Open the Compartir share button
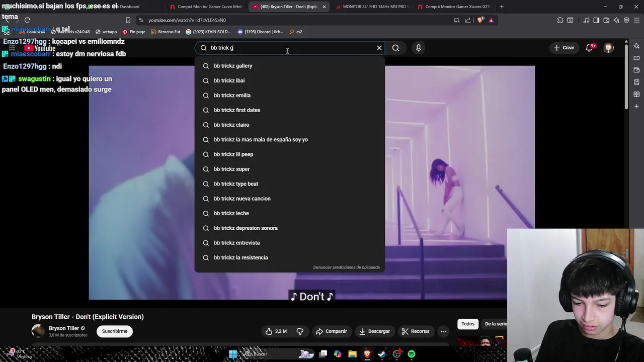This screenshot has width=644, height=362. 331,331
